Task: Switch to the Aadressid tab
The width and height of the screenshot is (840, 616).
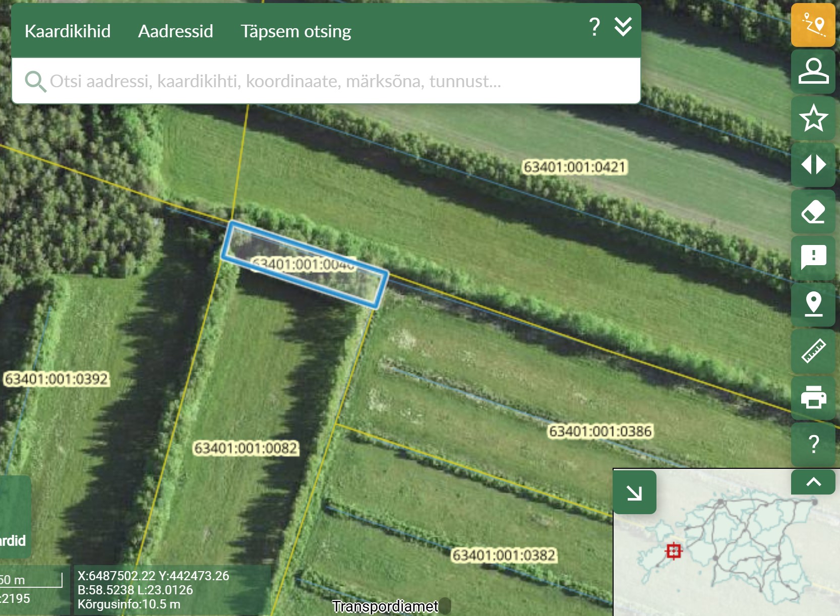Action: [175, 31]
